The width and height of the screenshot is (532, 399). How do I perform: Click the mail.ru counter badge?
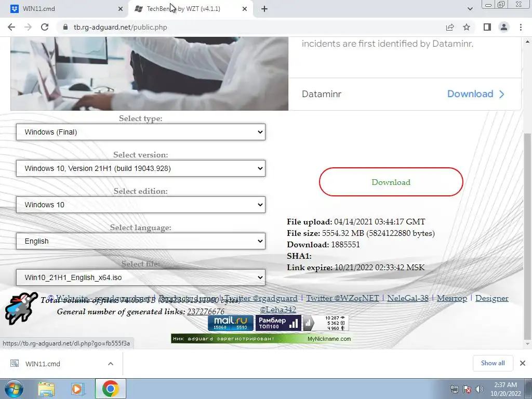click(230, 323)
